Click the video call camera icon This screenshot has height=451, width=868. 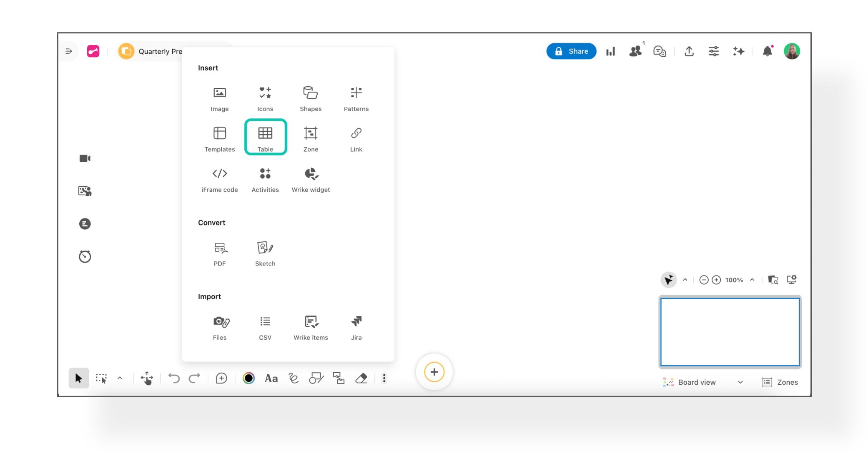[x=85, y=158]
